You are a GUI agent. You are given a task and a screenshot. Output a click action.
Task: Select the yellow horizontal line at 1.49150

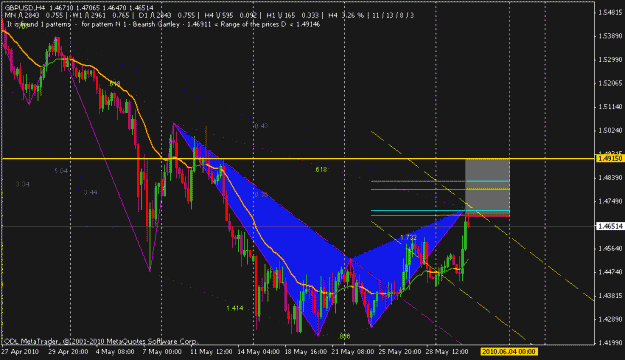(298, 159)
